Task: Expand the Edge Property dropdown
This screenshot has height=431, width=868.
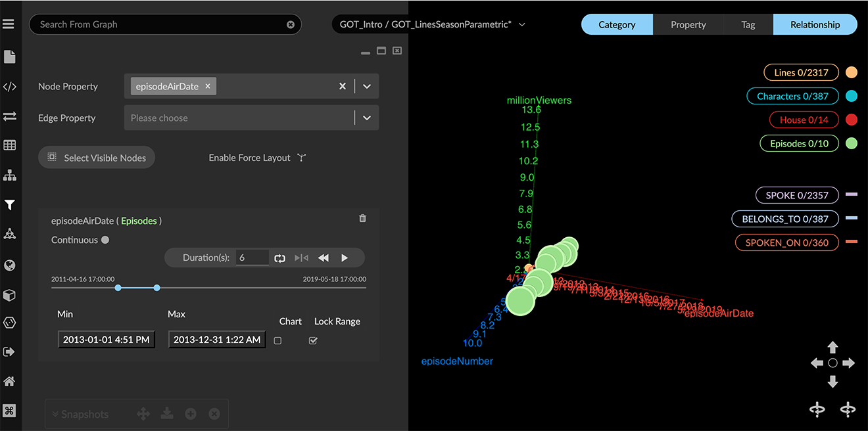Action: [x=367, y=118]
